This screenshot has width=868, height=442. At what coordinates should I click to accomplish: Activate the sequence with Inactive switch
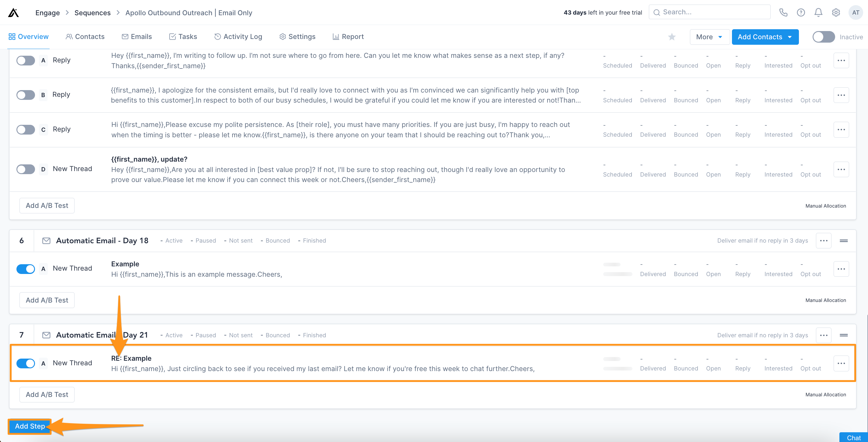[x=824, y=37]
